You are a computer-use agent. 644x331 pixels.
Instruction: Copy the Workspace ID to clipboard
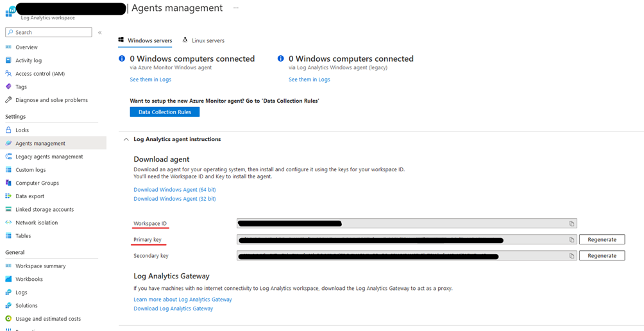tap(572, 223)
